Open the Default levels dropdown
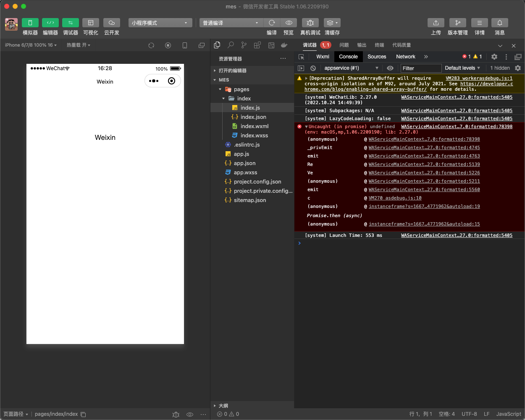This screenshot has width=525, height=420. 462,68
